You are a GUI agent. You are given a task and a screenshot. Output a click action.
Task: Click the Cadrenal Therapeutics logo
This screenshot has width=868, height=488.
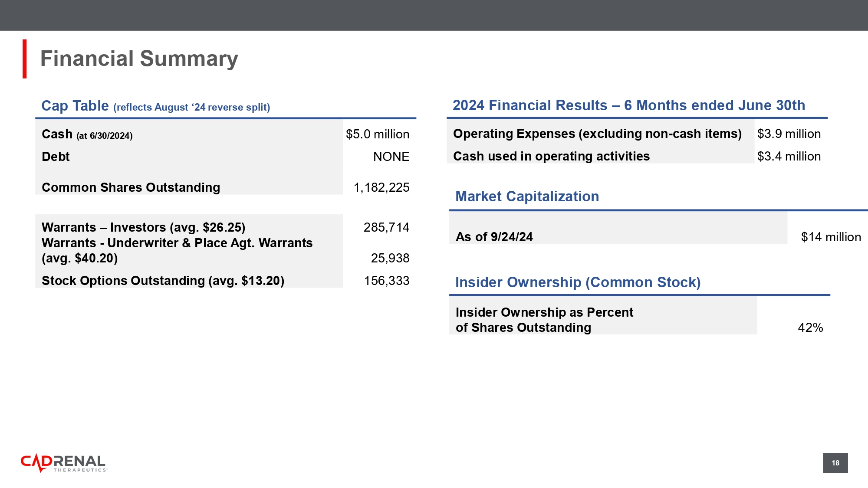click(x=64, y=463)
